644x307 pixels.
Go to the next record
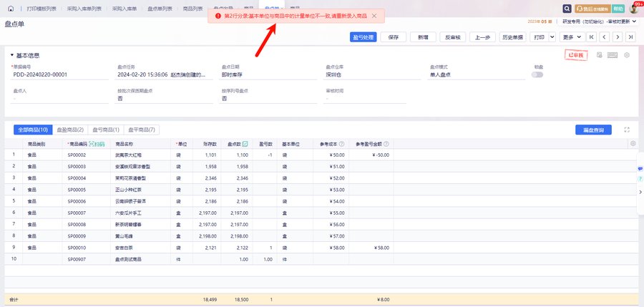pyautogui.click(x=618, y=37)
